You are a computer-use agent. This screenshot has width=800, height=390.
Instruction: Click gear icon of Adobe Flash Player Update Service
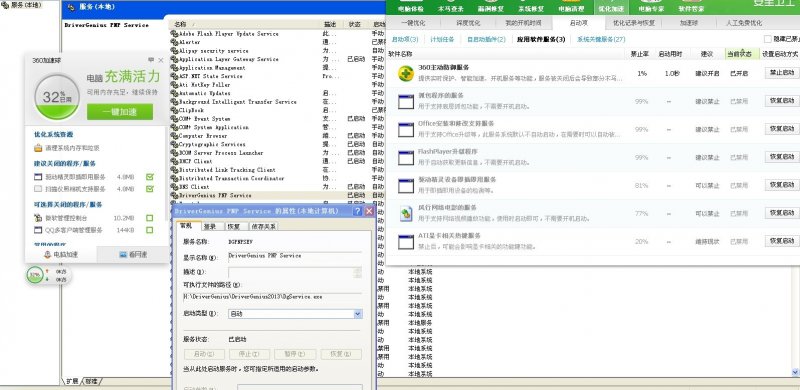coord(174,34)
